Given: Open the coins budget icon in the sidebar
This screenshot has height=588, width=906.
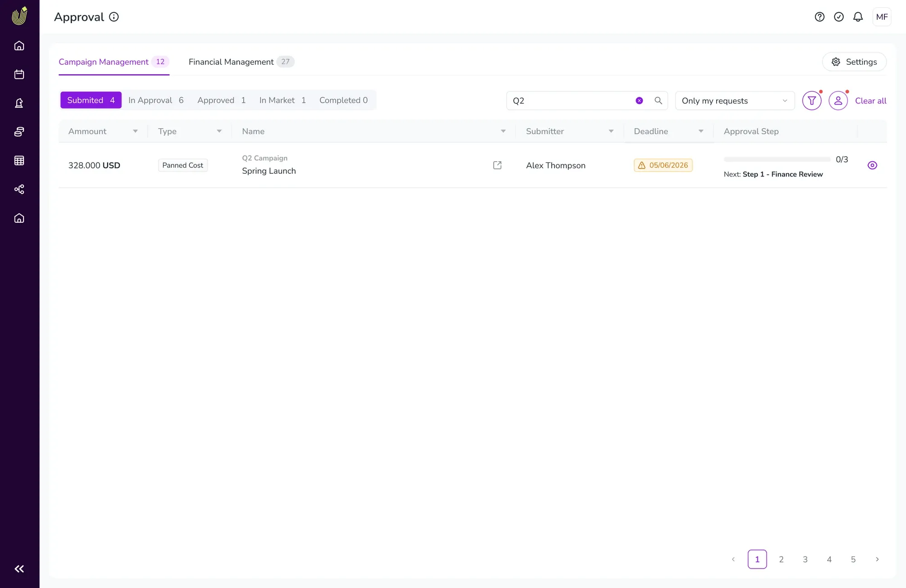Looking at the screenshot, I should pyautogui.click(x=19, y=132).
